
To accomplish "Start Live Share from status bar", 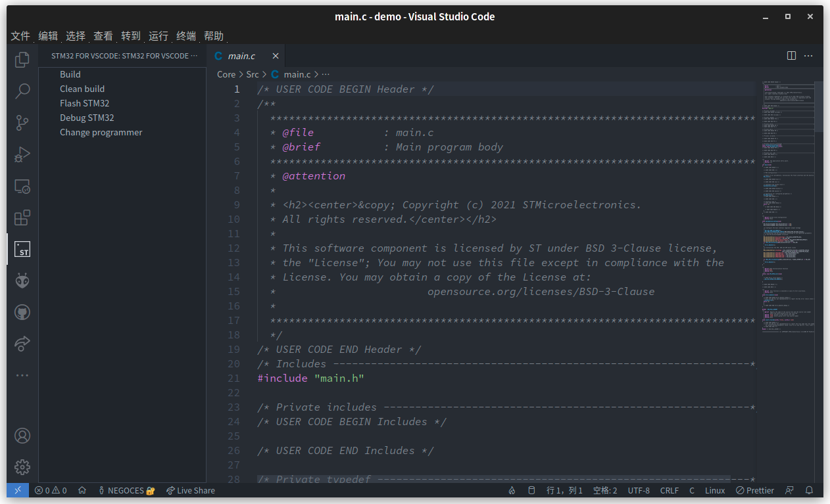I will tap(191, 490).
